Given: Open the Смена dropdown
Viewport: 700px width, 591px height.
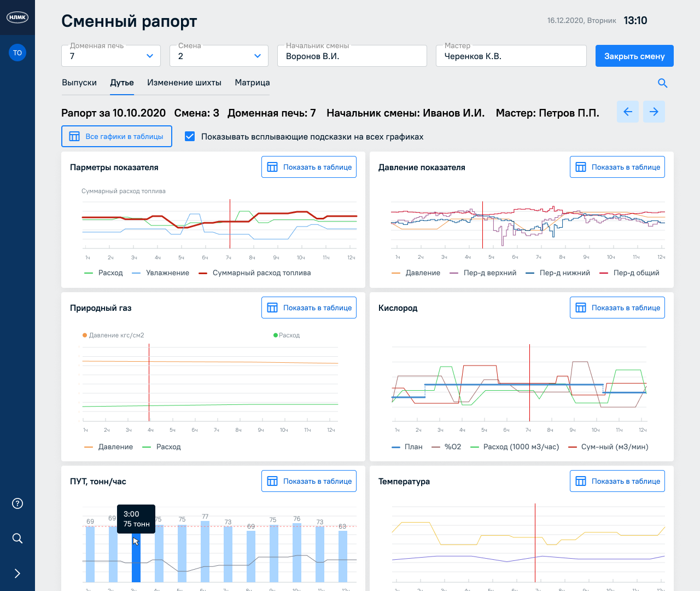Looking at the screenshot, I should click(x=219, y=56).
